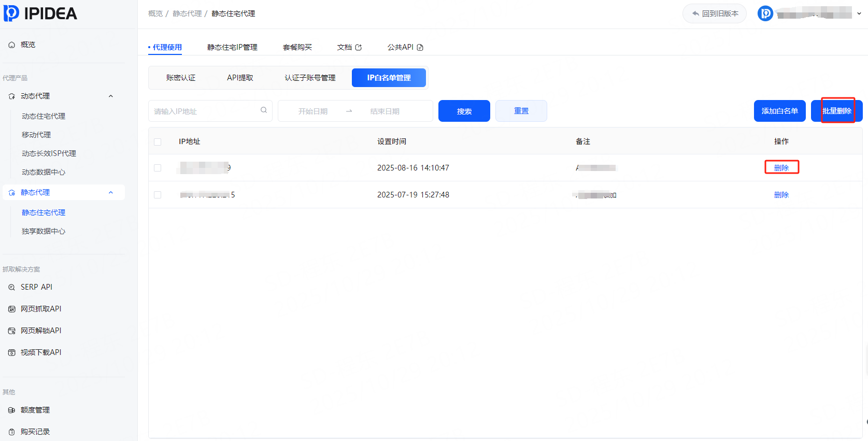Viewport: 868px width, 441px height.
Task: Check the second IP row checkbox
Action: coord(158,195)
